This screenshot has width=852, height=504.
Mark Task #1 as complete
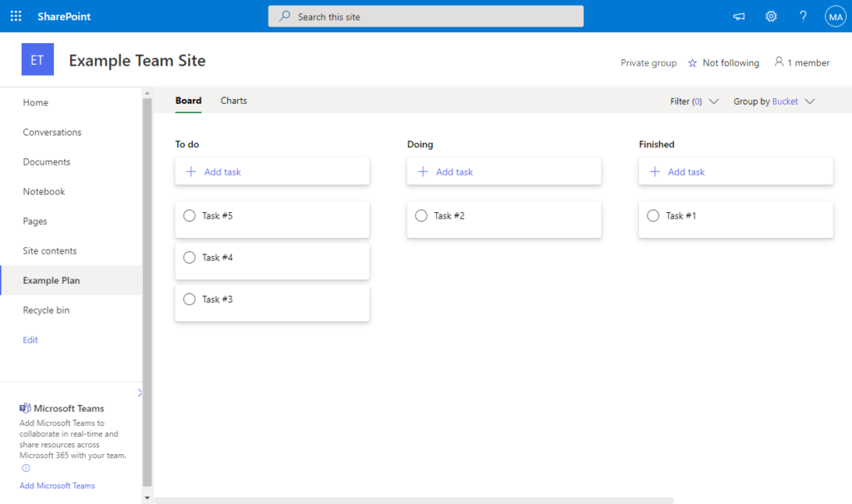[653, 215]
